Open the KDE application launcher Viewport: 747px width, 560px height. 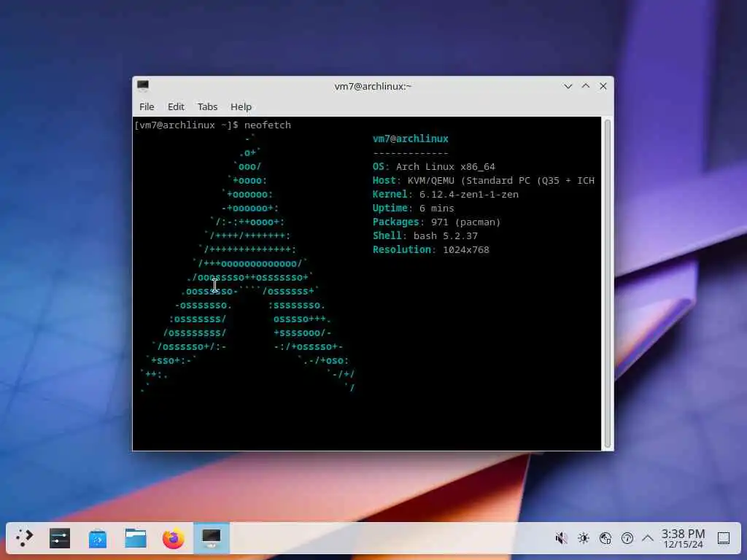24,538
